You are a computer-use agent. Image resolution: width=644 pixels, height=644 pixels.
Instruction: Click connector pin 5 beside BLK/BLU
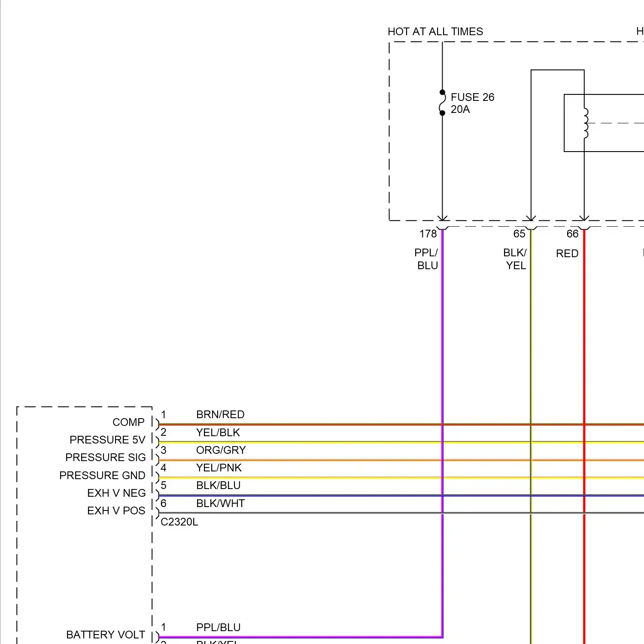pyautogui.click(x=164, y=485)
